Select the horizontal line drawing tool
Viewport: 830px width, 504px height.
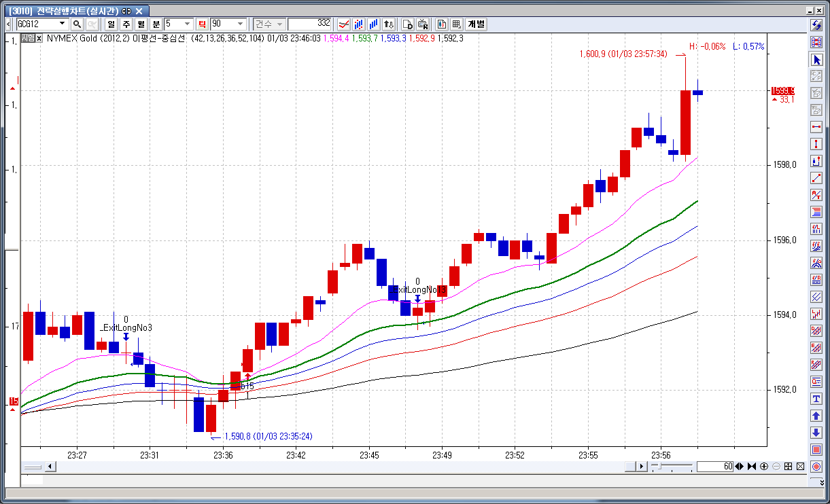[816, 127]
